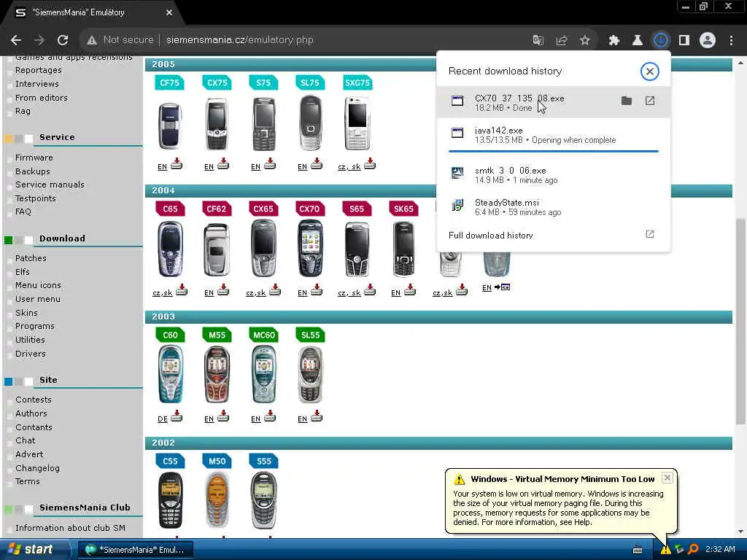747x560 pixels.
Task: Open Information about club SM link
Action: coord(70,528)
